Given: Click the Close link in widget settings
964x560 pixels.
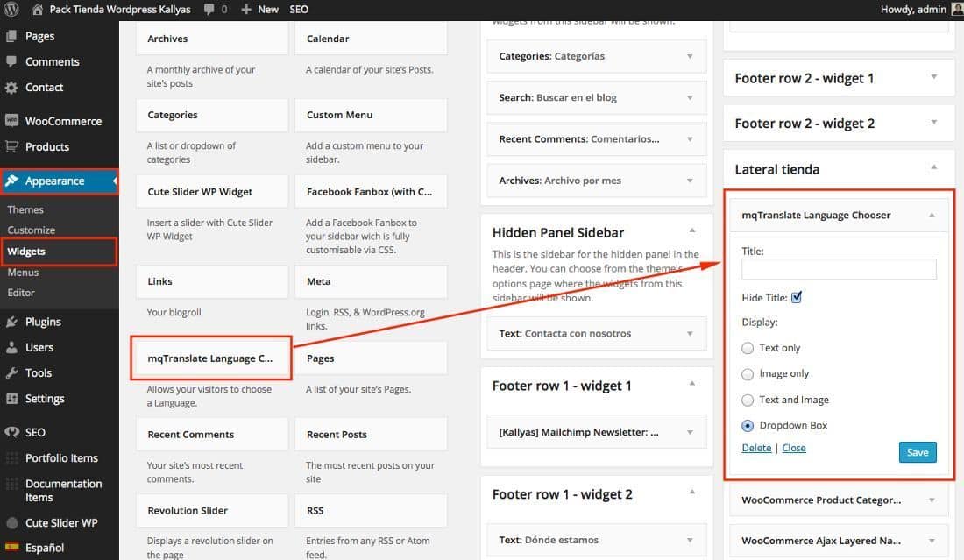Looking at the screenshot, I should point(794,448).
